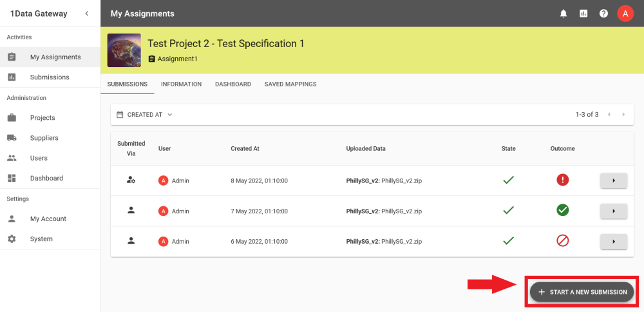The width and height of the screenshot is (644, 312).
Task: Click the Created At column header
Action: 245,149
